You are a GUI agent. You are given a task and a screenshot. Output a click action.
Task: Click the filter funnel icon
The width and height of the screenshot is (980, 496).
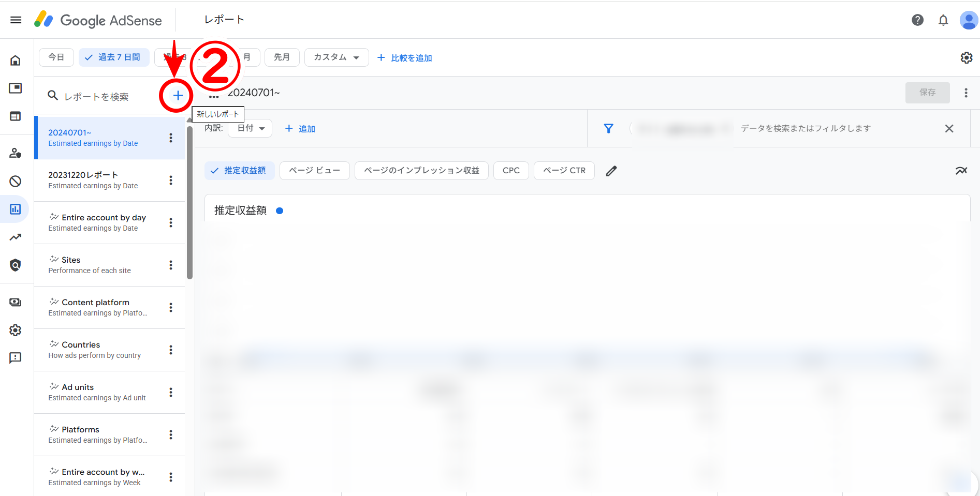(608, 128)
